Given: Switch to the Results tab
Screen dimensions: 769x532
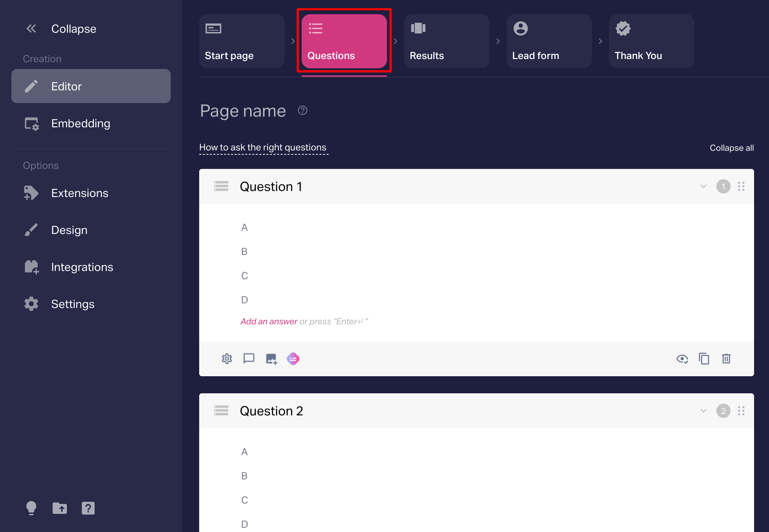Looking at the screenshot, I should point(446,41).
